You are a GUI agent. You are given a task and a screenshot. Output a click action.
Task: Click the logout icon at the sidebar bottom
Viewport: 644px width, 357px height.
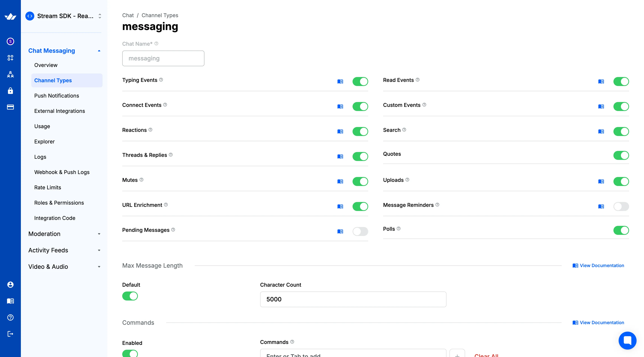10,333
